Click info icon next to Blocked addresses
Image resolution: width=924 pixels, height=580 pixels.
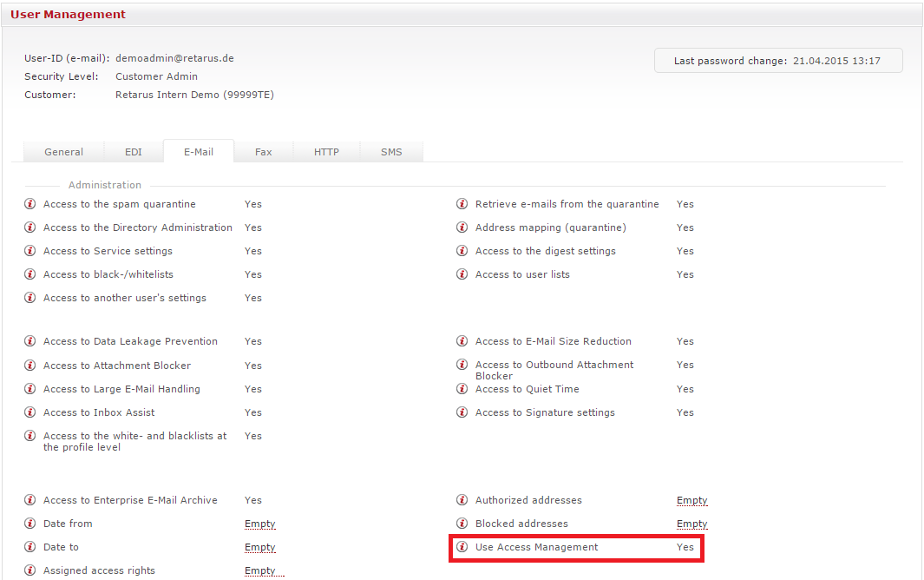click(462, 524)
